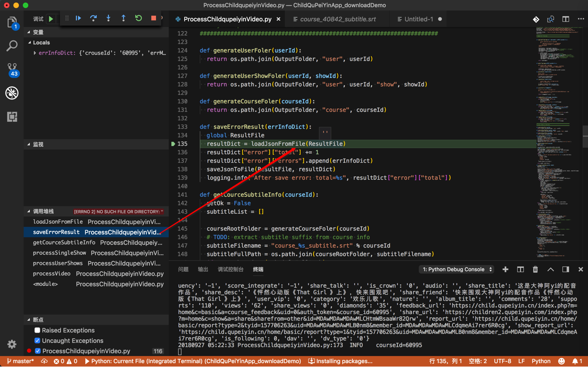
Task: Toggle the Raised Exceptions checkbox
Action: pyautogui.click(x=37, y=330)
